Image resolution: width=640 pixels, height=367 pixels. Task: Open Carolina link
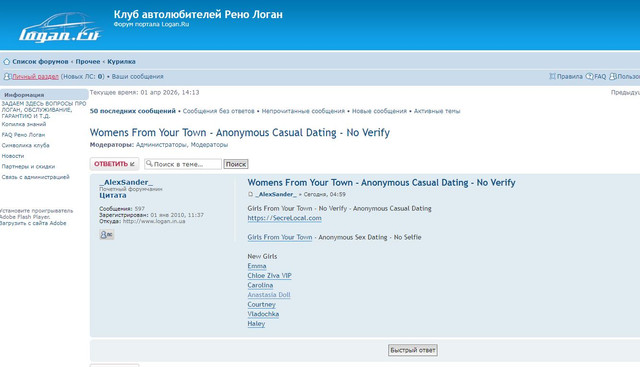pyautogui.click(x=260, y=285)
